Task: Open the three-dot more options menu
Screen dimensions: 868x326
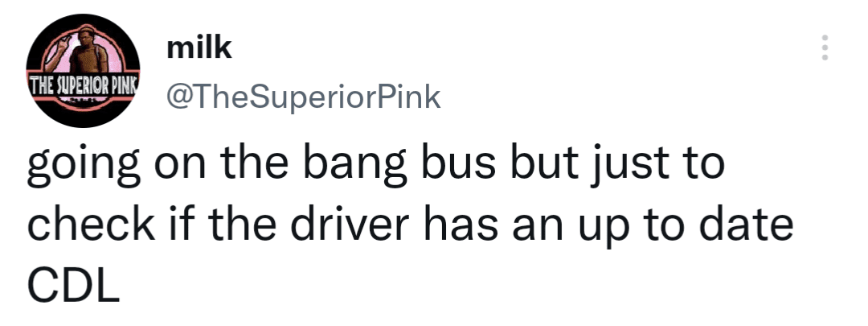Action: tap(823, 50)
